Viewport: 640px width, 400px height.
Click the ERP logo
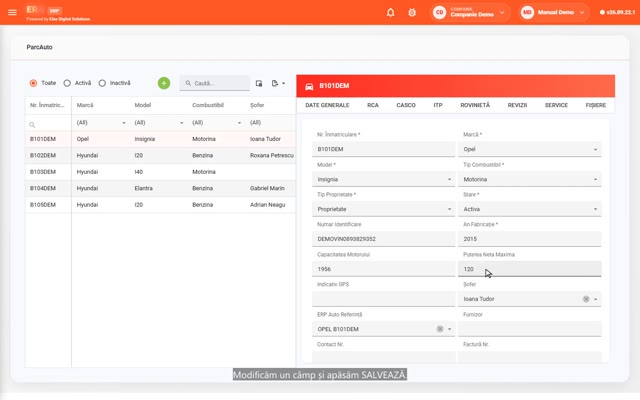click(x=44, y=10)
